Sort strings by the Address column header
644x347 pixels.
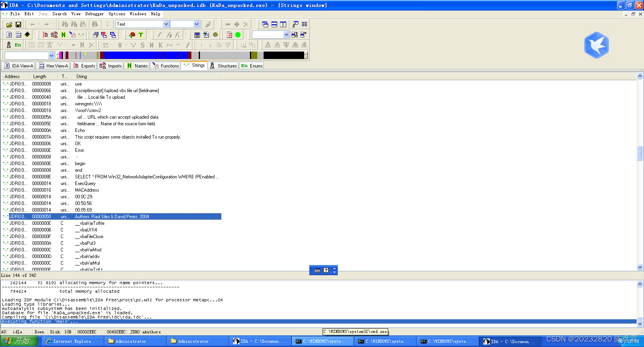point(15,77)
